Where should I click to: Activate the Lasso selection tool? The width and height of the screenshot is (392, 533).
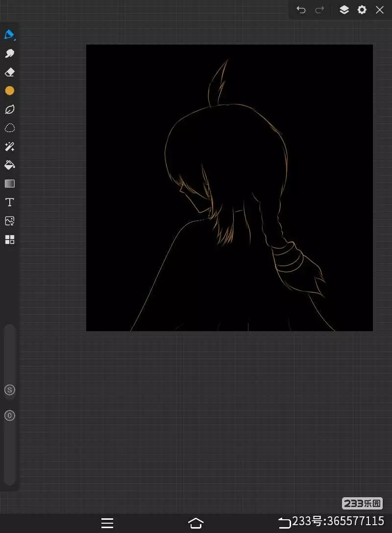9,128
